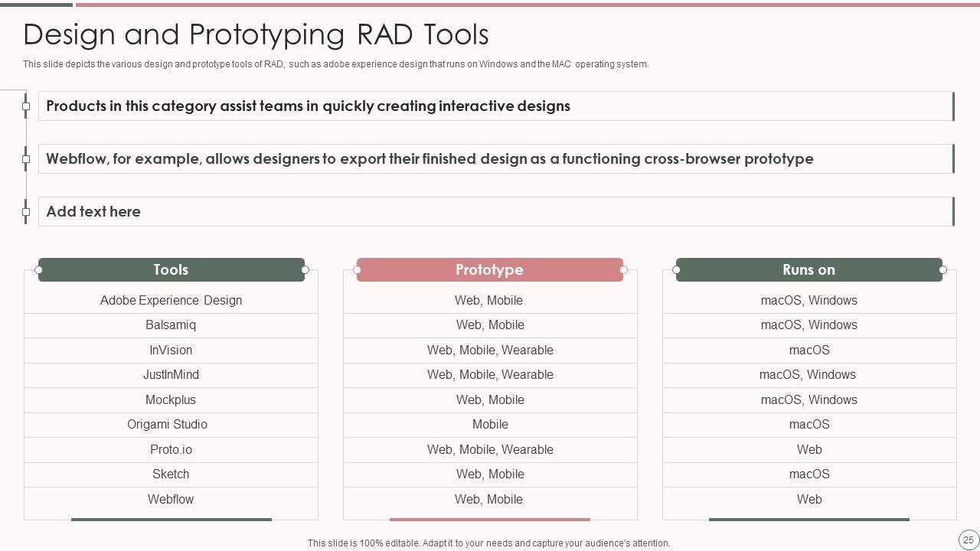Click the slide number 25 badge
The image size is (980, 551).
tap(968, 540)
